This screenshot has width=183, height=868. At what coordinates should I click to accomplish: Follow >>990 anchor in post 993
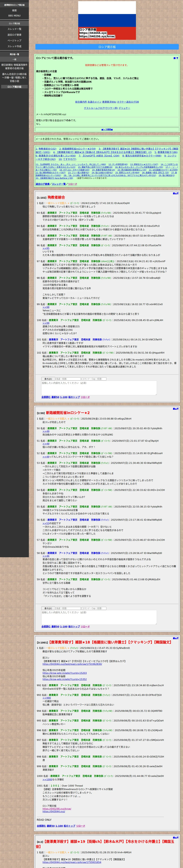[46, 698]
